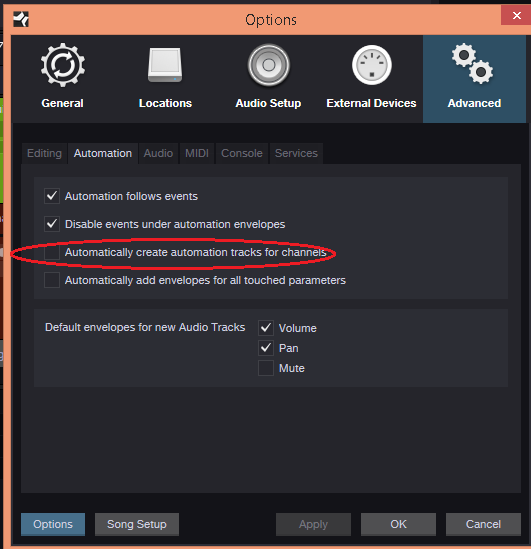This screenshot has width=531, height=549.
Task: Close the Options dialog window
Action: [x=516, y=15]
